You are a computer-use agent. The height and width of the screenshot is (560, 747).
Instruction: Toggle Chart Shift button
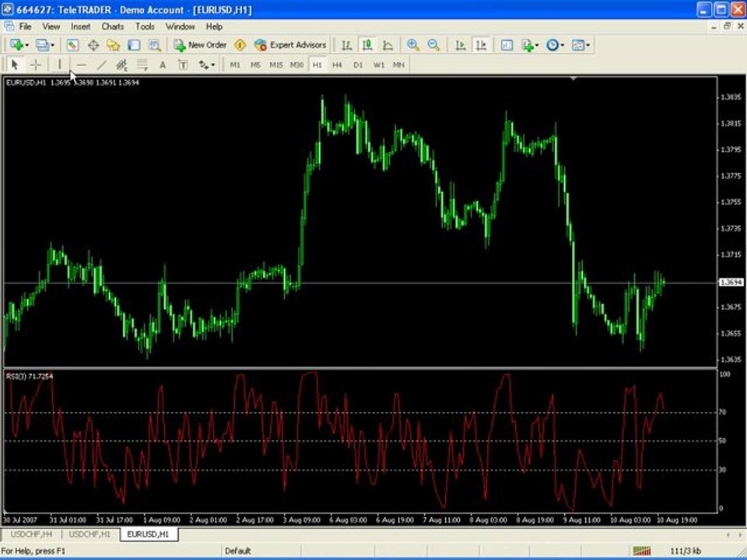click(x=481, y=45)
